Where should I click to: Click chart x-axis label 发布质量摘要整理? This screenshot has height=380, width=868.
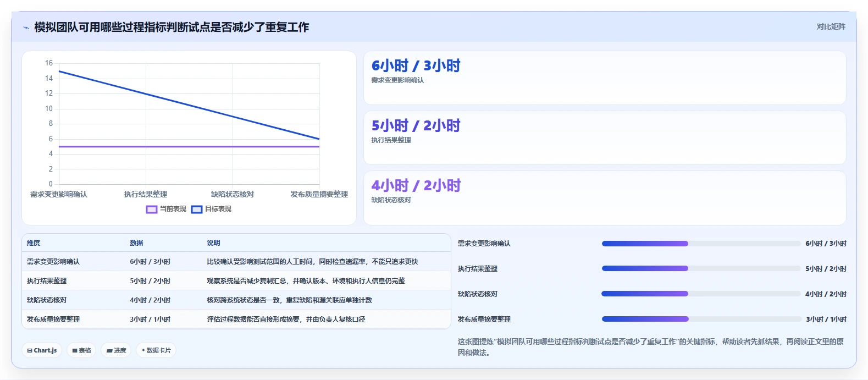[319, 195]
